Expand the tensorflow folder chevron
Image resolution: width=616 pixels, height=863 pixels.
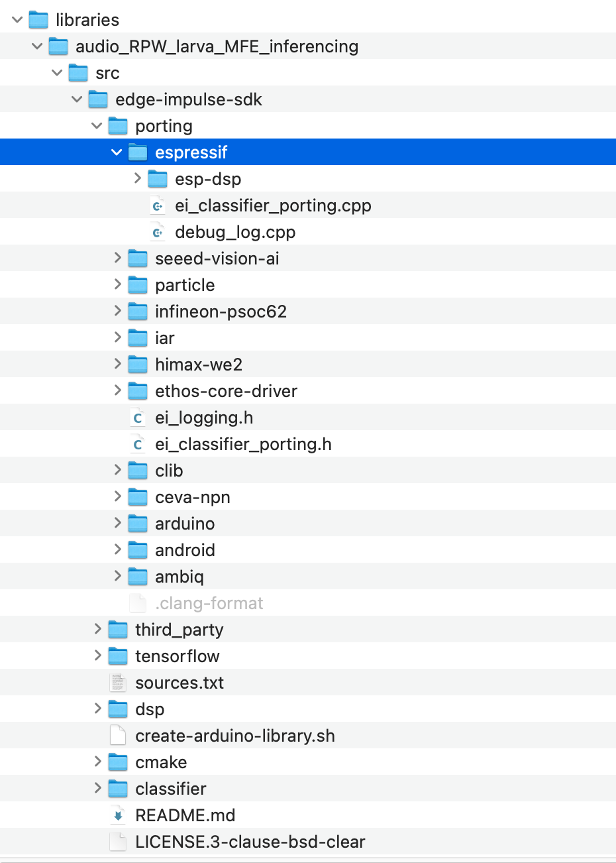pos(97,656)
